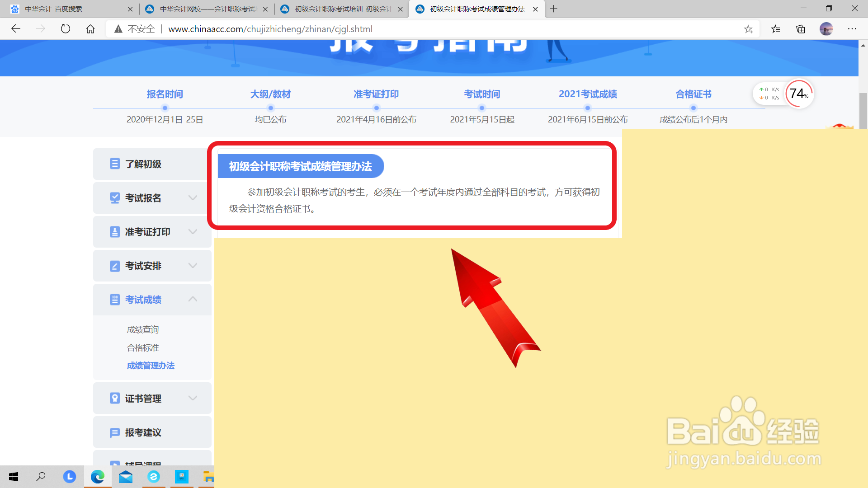Open Mail app from taskbar
868x488 pixels.
pos(126,477)
